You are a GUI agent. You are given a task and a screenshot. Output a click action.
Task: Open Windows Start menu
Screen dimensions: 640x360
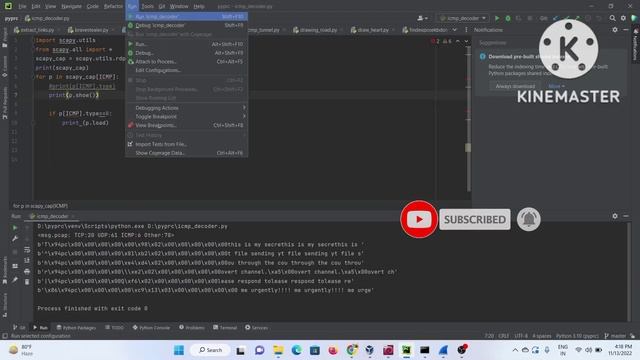(x=179, y=350)
